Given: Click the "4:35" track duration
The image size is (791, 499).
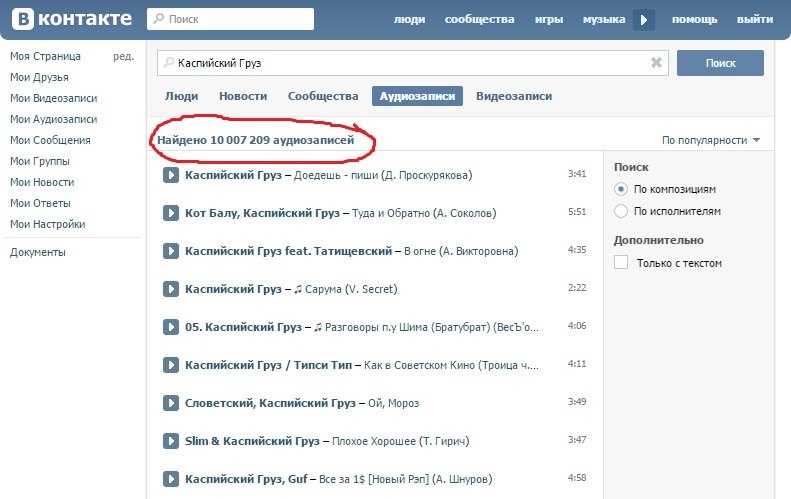Looking at the screenshot, I should tap(577, 250).
